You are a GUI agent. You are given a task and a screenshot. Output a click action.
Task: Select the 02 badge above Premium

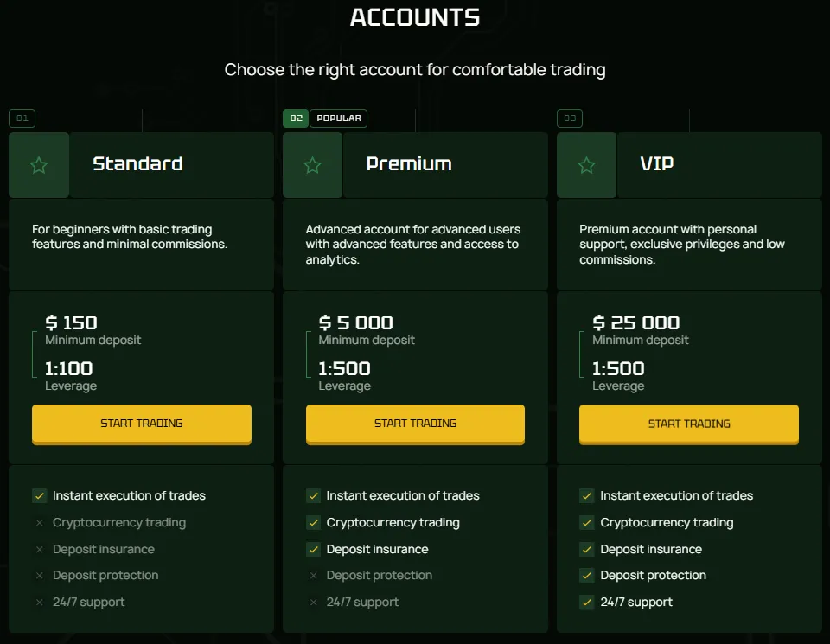tap(296, 118)
